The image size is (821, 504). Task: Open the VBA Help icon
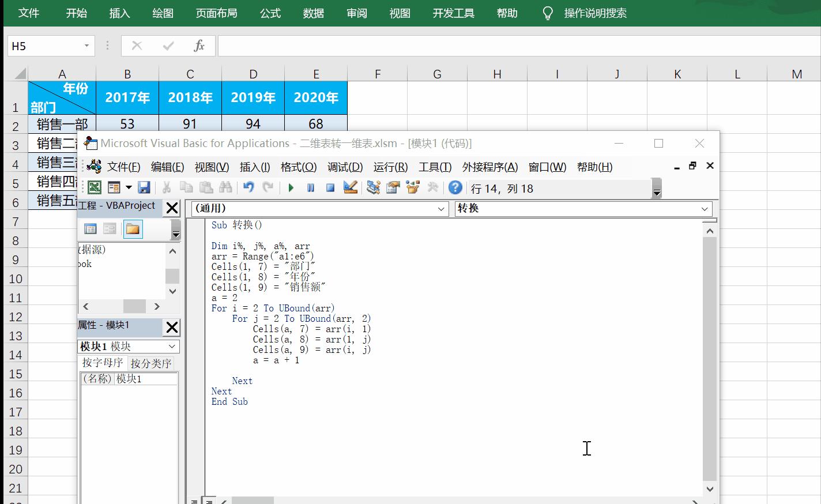(x=455, y=187)
